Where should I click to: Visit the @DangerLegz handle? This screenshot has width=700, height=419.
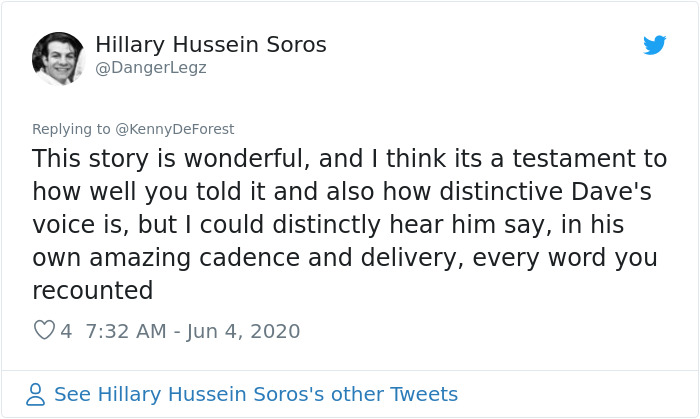[151, 68]
